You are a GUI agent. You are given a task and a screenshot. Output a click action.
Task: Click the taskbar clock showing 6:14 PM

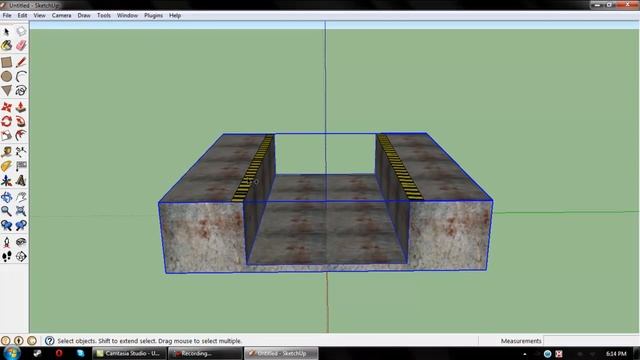(616, 353)
